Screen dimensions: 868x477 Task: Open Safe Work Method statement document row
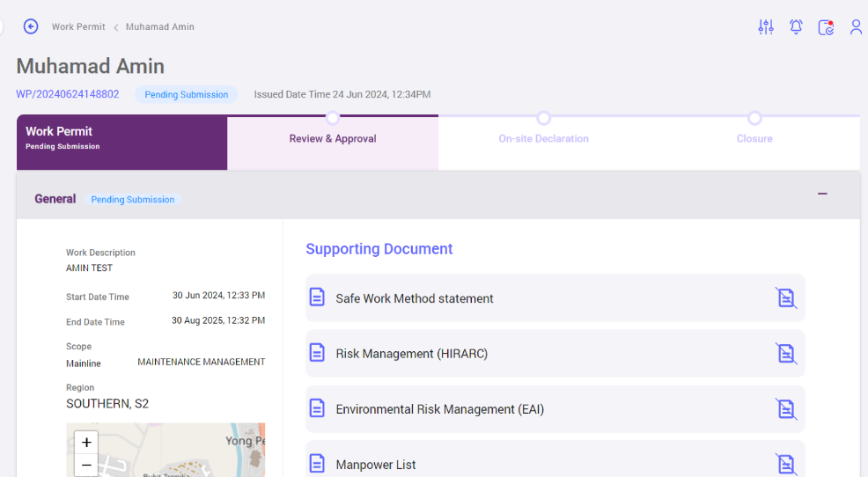click(x=555, y=297)
